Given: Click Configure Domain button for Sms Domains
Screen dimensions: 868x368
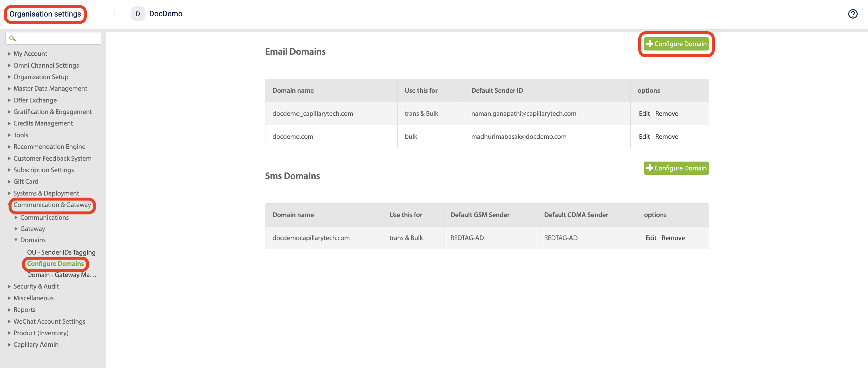Looking at the screenshot, I should click(676, 168).
